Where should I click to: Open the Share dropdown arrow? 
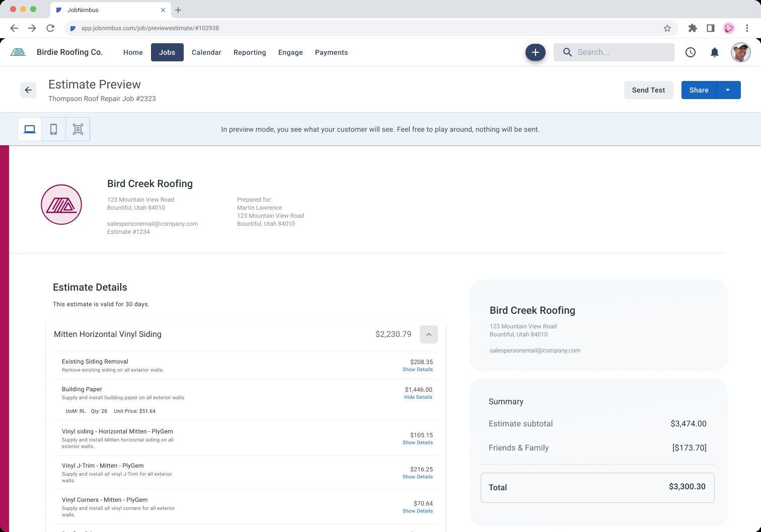728,90
